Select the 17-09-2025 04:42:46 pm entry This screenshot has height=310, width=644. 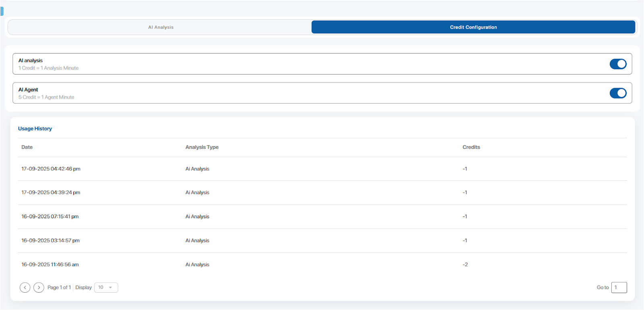tap(51, 169)
